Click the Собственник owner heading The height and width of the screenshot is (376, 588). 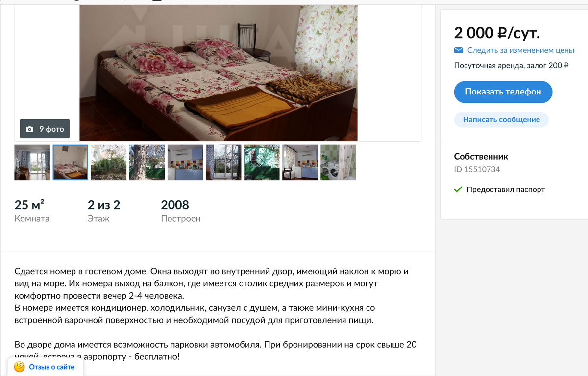pos(481,157)
